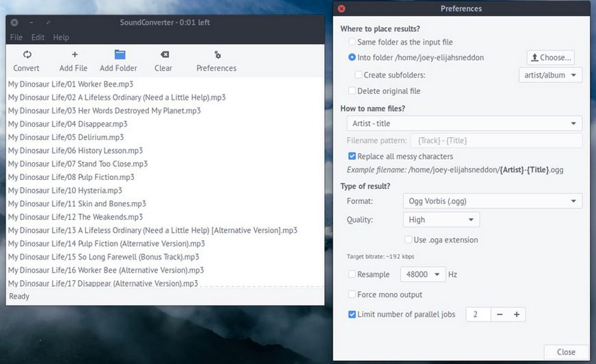Viewport: 596px width, 364px height.
Task: Increase parallel jobs with plus button
Action: click(517, 315)
